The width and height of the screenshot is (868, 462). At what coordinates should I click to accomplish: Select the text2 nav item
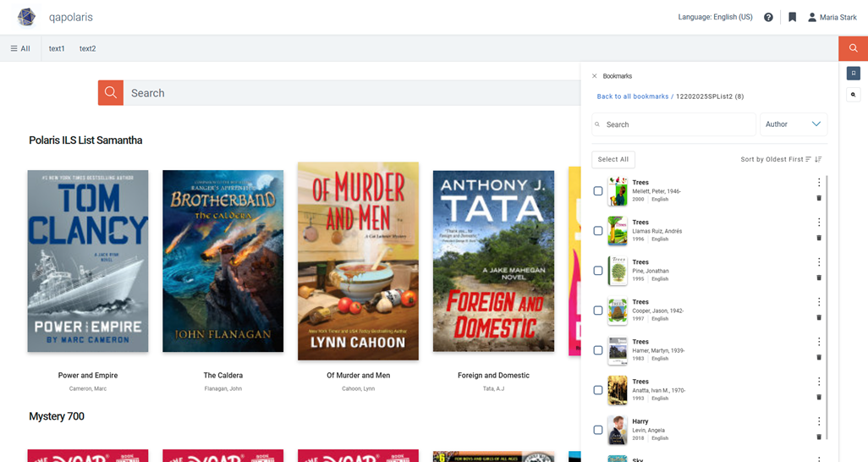pos(87,49)
